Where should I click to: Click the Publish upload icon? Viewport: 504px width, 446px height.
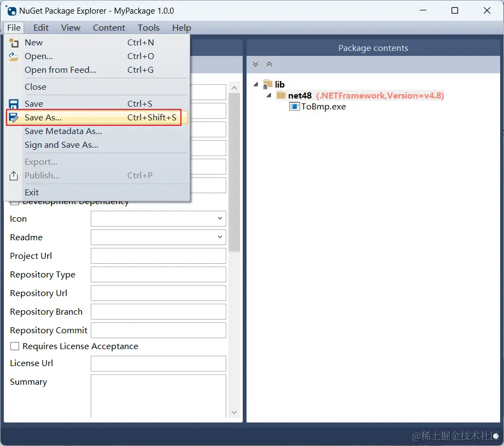(14, 176)
